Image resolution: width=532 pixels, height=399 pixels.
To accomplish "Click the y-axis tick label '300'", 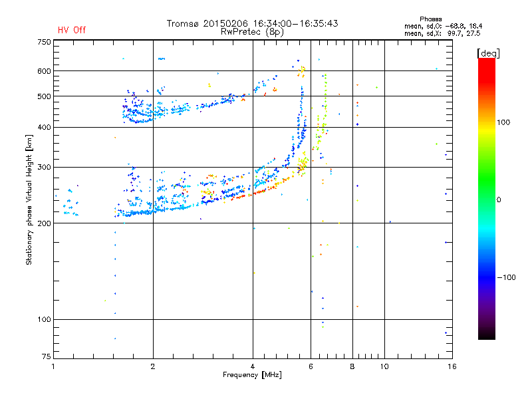I will (44, 167).
